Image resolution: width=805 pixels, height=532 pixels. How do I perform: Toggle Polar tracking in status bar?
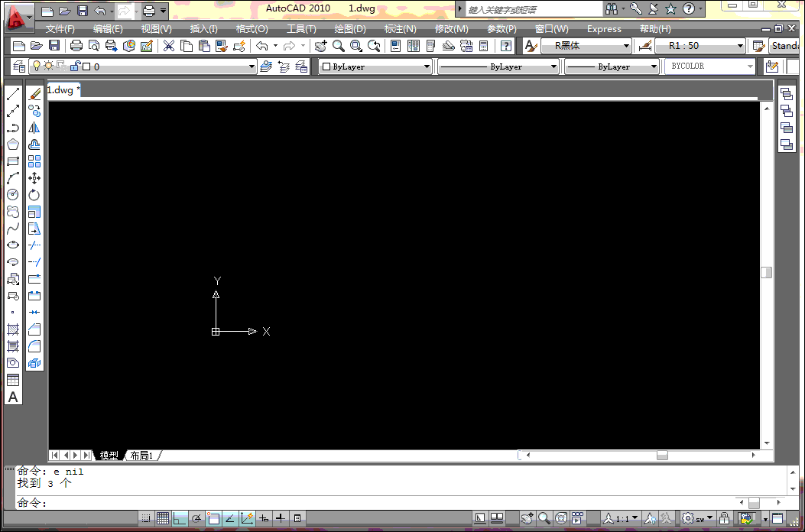[196, 518]
